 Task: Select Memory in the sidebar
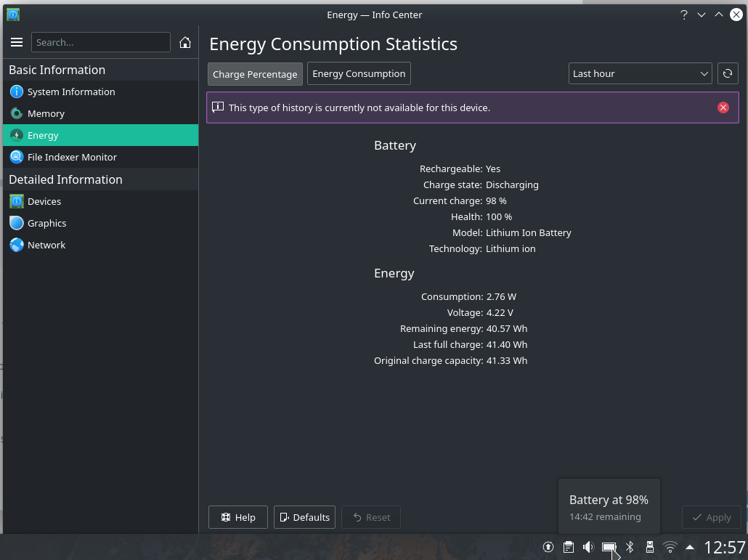click(x=46, y=113)
